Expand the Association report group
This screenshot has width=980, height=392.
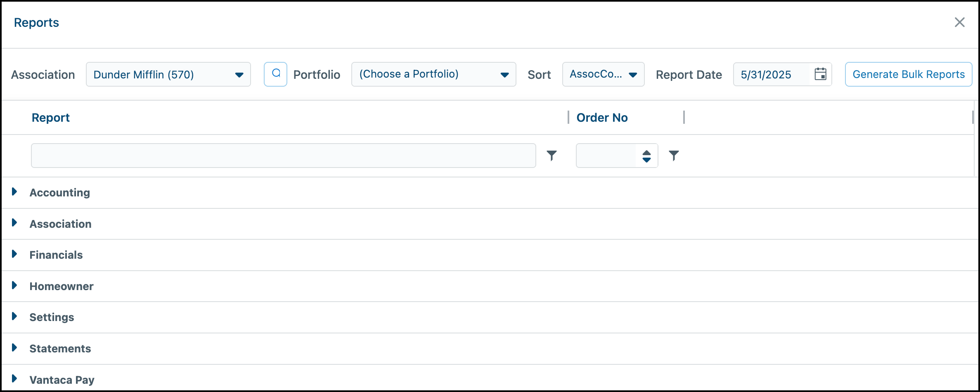tap(14, 223)
